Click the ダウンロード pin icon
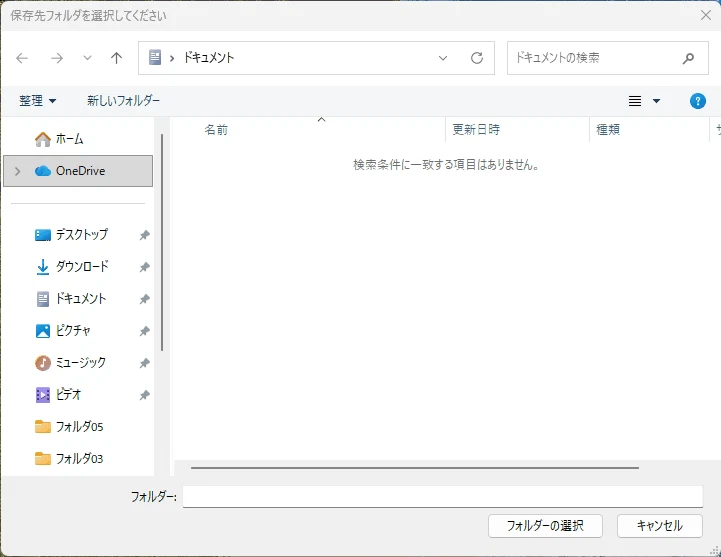The width and height of the screenshot is (721, 557). point(144,267)
